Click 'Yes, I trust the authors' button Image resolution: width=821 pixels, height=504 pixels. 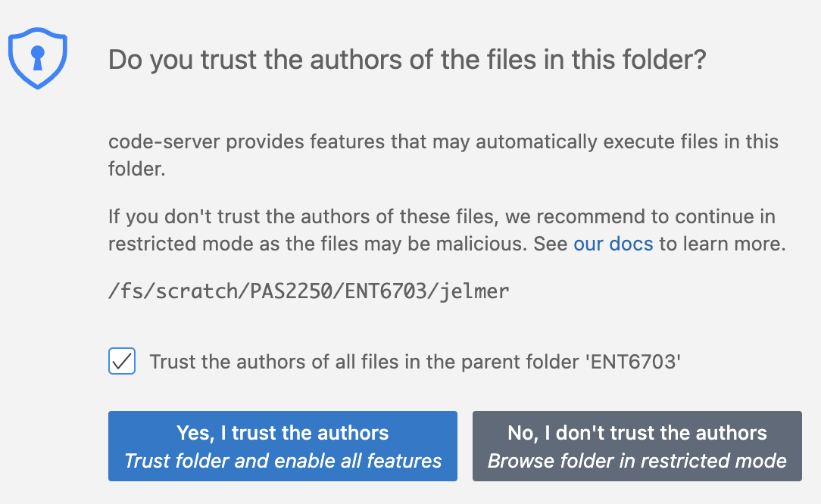[283, 446]
